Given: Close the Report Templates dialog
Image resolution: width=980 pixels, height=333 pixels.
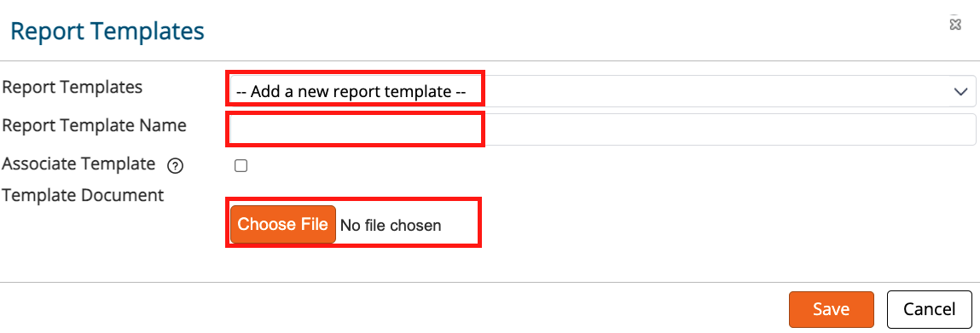Looking at the screenshot, I should [x=955, y=25].
